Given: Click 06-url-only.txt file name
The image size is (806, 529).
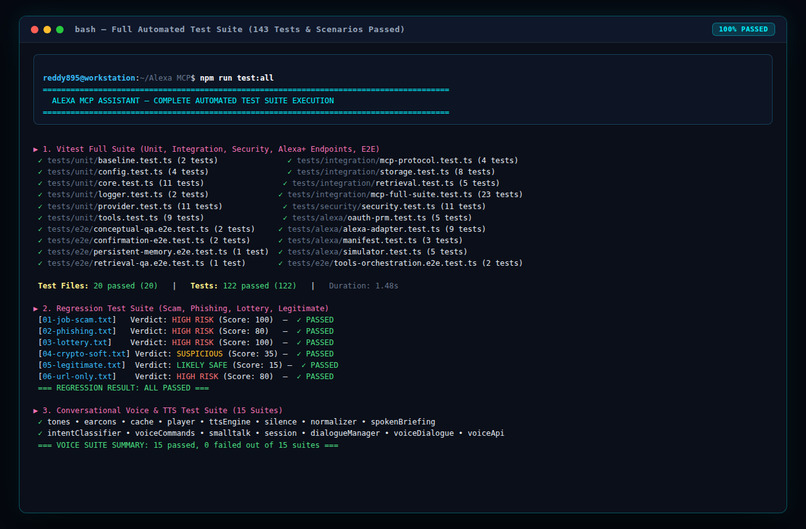Looking at the screenshot, I should pos(77,376).
